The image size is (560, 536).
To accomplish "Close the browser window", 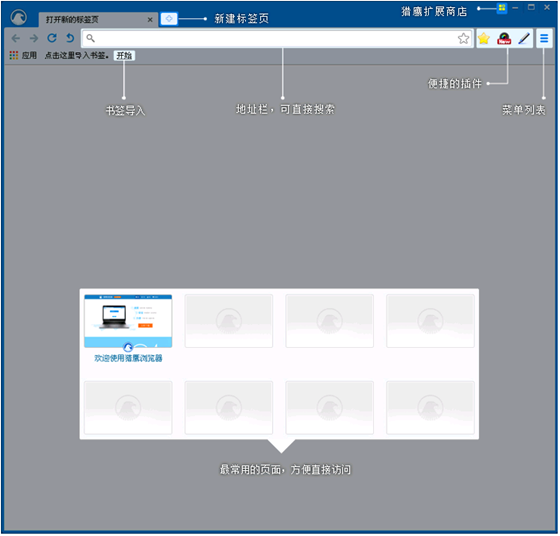I will pos(547,7).
